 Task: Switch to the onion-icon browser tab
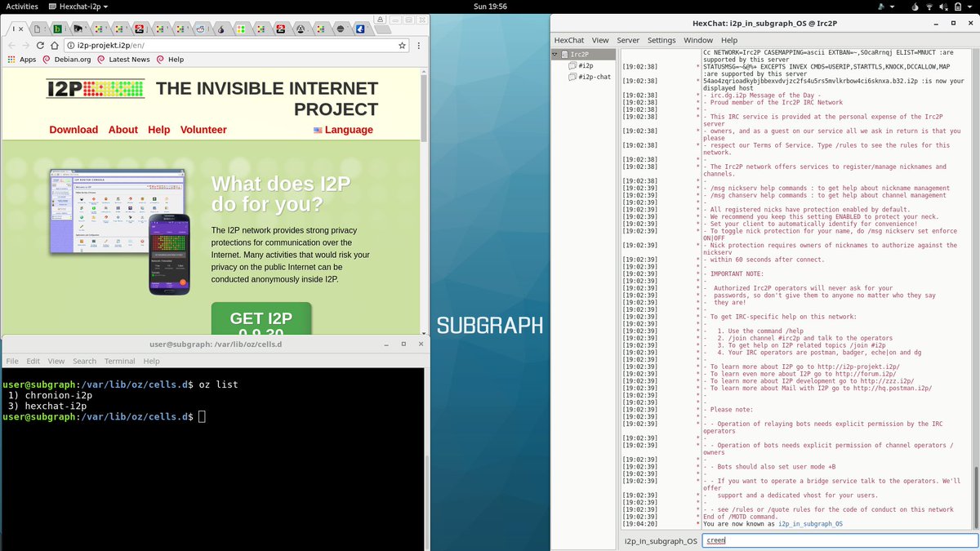point(221,29)
